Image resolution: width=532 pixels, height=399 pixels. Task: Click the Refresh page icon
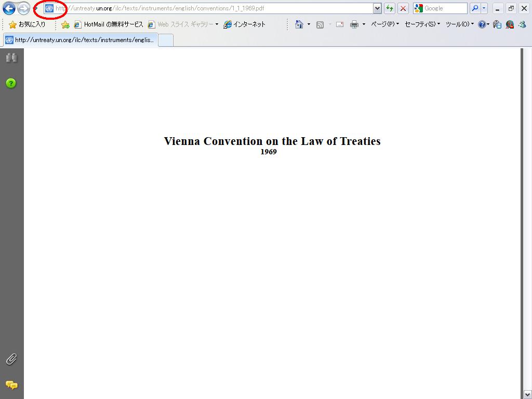[389, 8]
